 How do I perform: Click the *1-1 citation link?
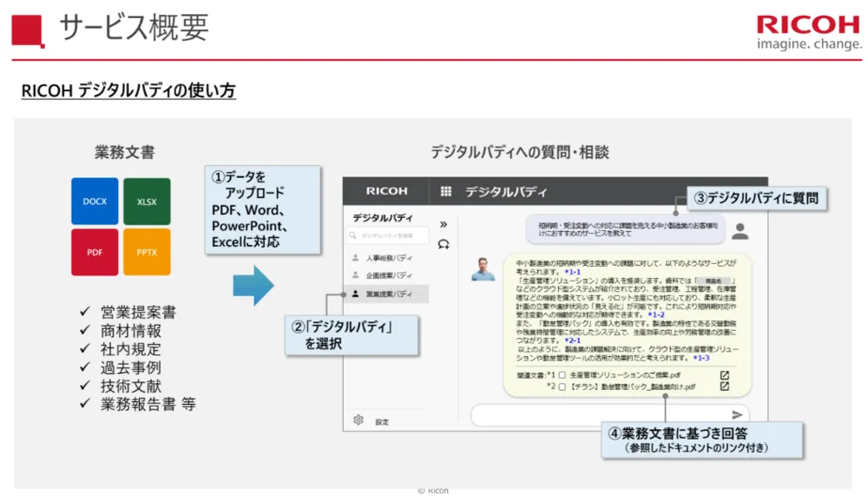572,272
